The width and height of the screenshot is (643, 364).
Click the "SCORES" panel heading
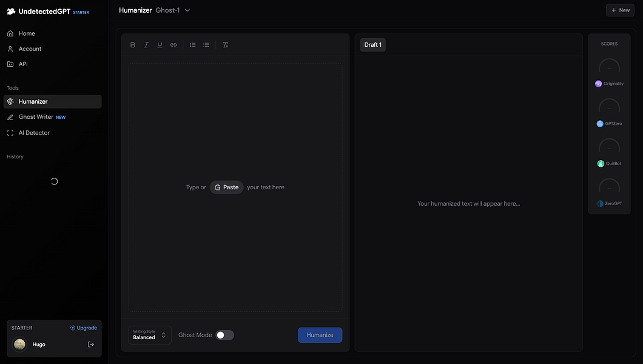610,44
